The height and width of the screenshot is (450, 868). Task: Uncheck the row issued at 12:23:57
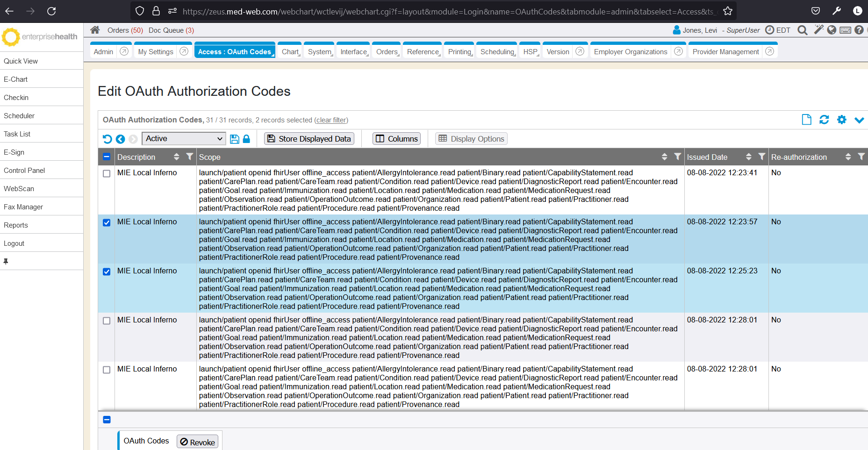tap(107, 222)
